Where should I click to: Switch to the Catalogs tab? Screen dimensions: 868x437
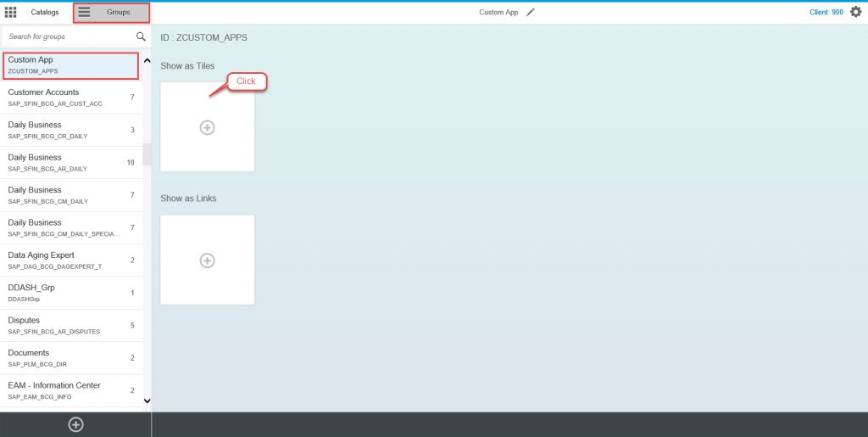click(x=45, y=13)
